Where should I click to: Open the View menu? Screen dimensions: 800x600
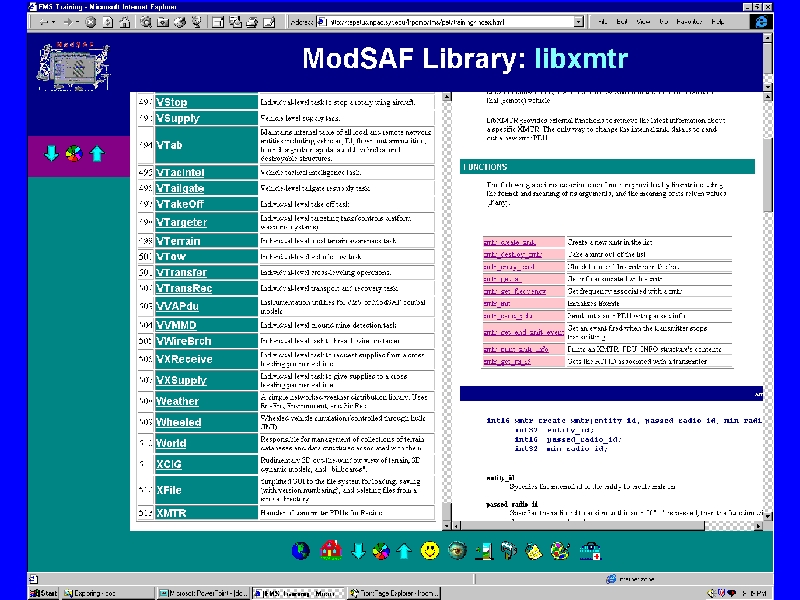(643, 22)
